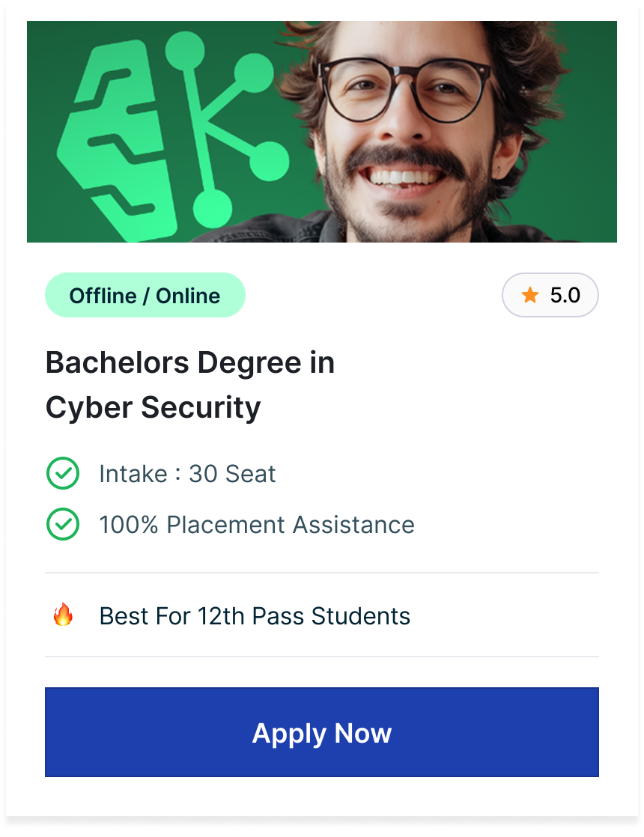Click the word Offline in the green badge
Viewport: 644px width, 837px height.
[x=104, y=296]
